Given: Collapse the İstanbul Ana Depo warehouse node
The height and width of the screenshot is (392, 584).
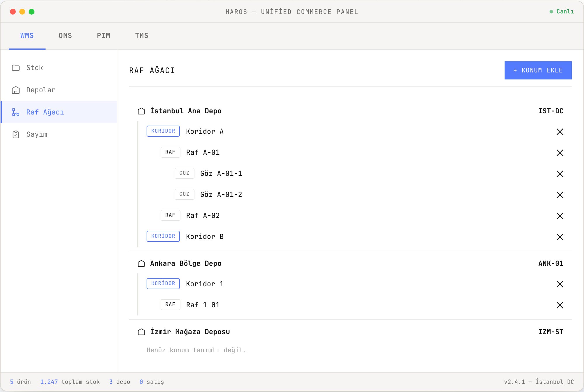Looking at the screenshot, I should [x=350, y=111].
